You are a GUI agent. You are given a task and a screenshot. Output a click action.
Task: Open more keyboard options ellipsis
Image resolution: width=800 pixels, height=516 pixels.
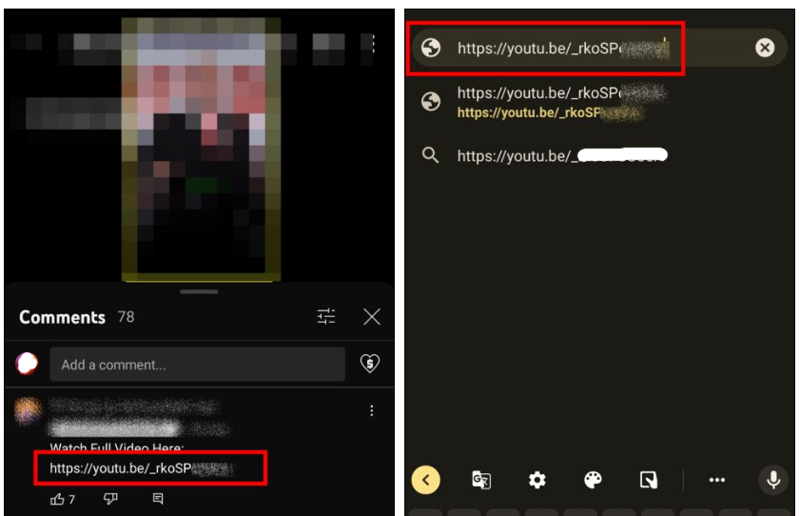point(717,480)
